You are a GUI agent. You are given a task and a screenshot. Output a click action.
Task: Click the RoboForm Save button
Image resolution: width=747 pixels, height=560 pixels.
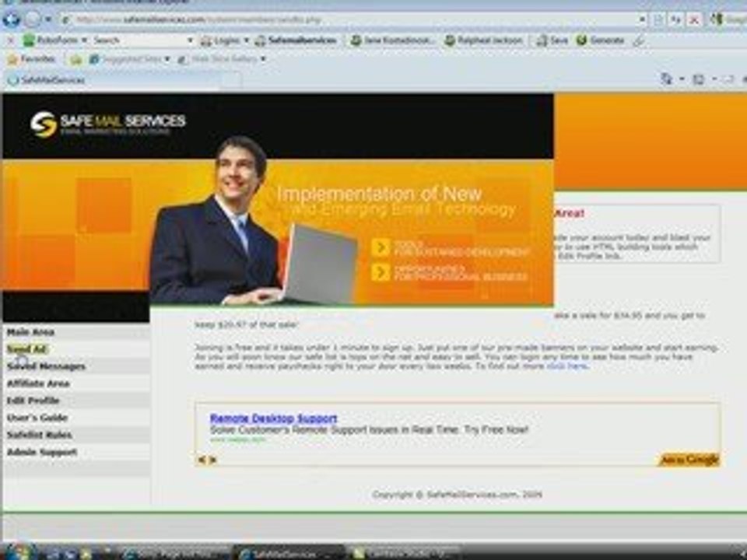552,41
